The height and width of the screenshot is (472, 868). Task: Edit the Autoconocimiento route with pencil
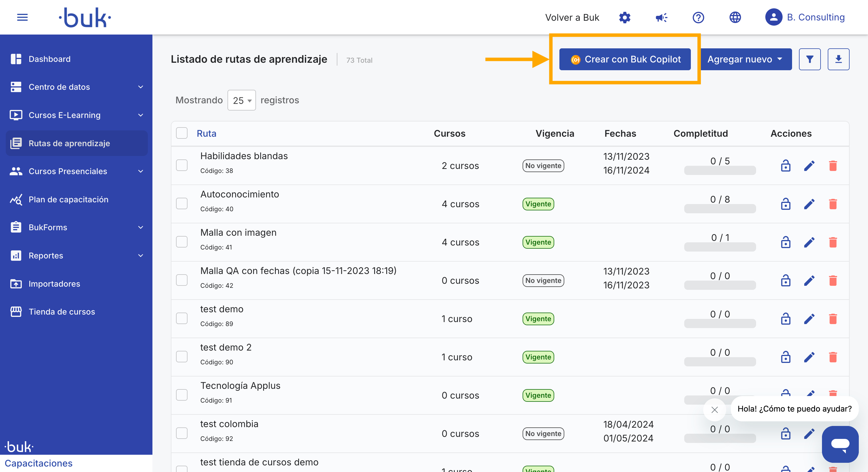[809, 204]
